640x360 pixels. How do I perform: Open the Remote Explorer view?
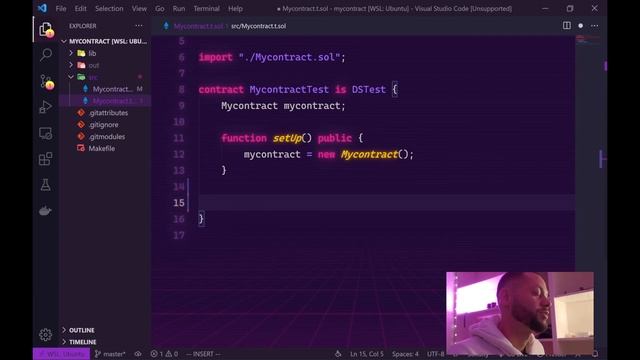coord(46,133)
